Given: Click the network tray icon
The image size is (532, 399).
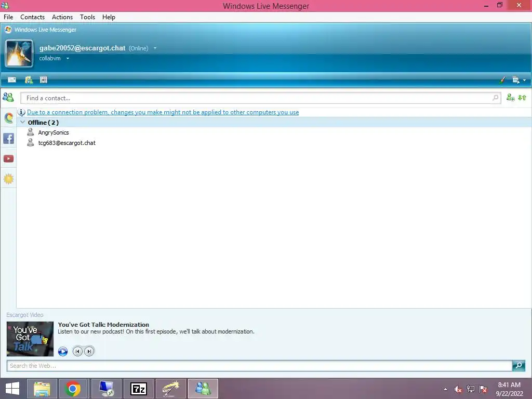Looking at the screenshot, I should [470, 389].
